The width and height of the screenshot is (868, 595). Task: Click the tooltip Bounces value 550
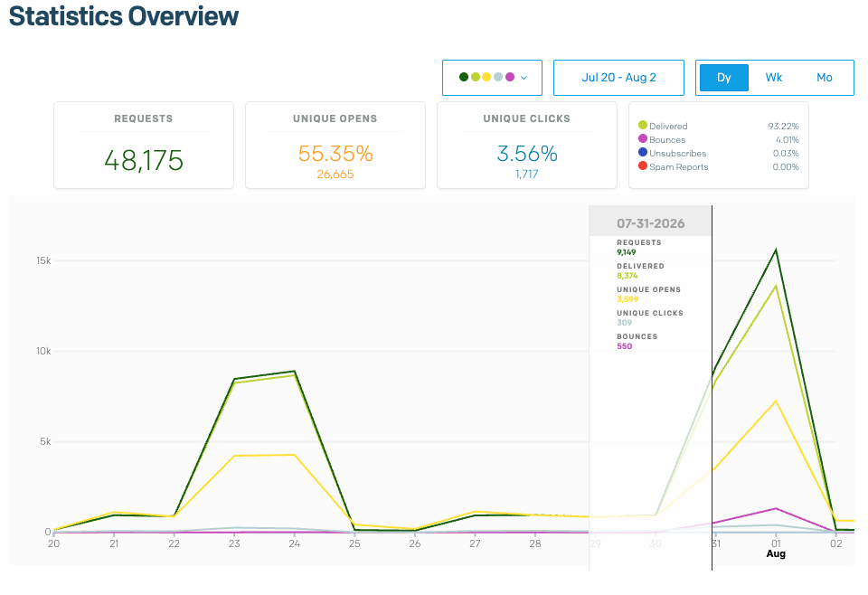[x=625, y=346]
